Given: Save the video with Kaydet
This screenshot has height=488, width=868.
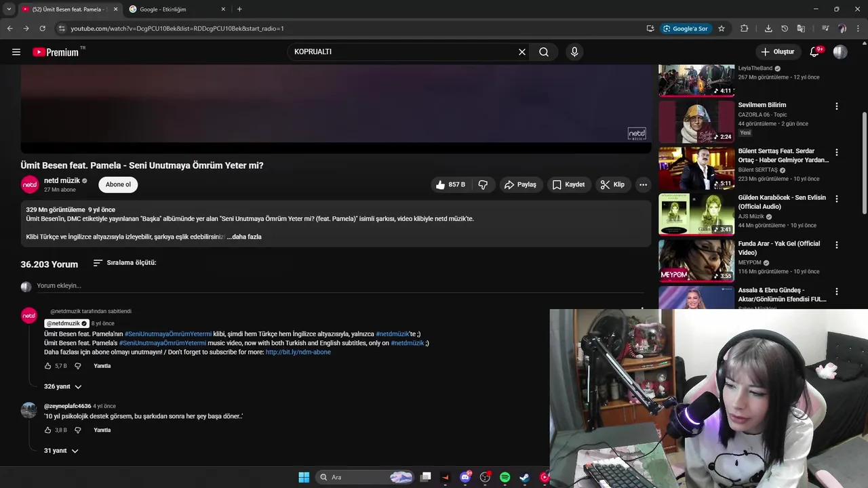Looking at the screenshot, I should 568,184.
